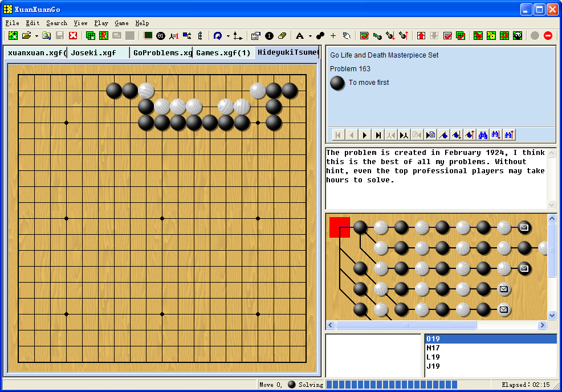This screenshot has height=392, width=562.
Task: Toggle the board coordinates axes icon
Action: (x=238, y=35)
